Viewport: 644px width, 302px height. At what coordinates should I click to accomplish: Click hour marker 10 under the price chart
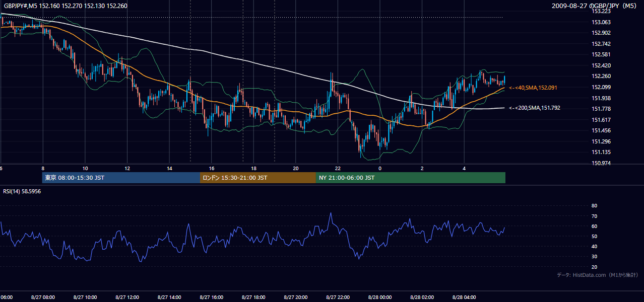pyautogui.click(x=85, y=169)
